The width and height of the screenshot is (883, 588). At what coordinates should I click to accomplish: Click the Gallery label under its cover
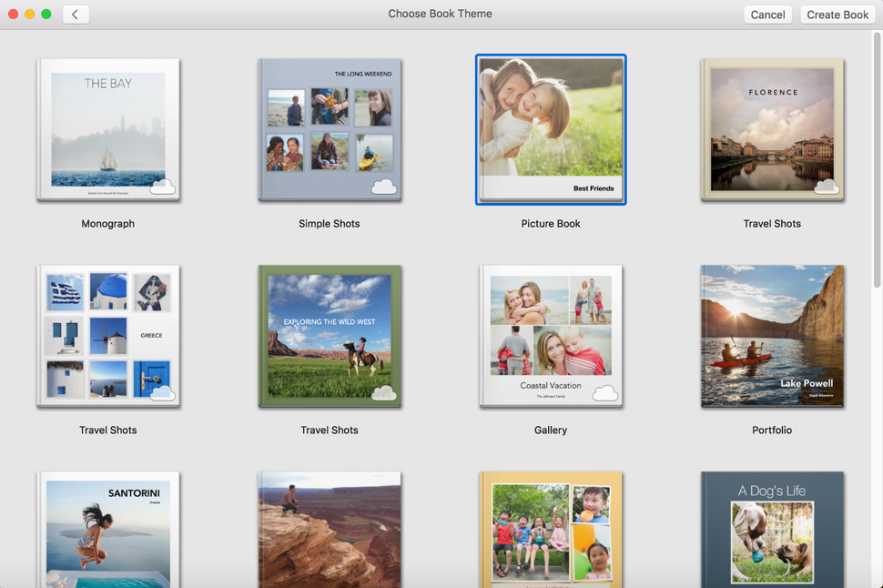coord(551,429)
